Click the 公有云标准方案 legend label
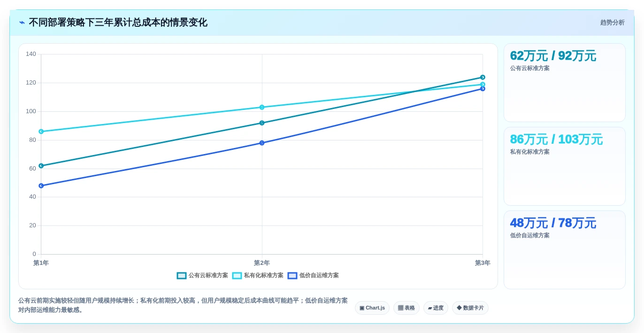This screenshot has height=333, width=644. [208, 276]
